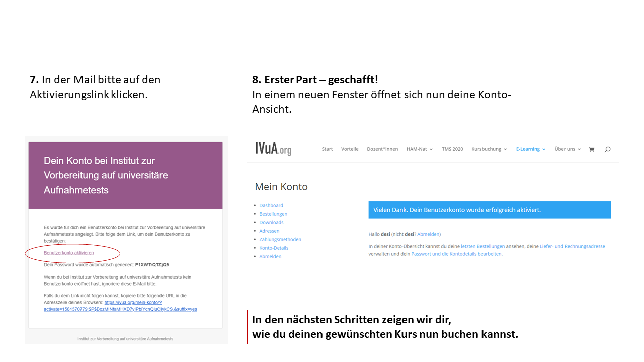Screen dimensions: 644x362
Task: Click the IVuA.org logo
Action: click(x=273, y=149)
